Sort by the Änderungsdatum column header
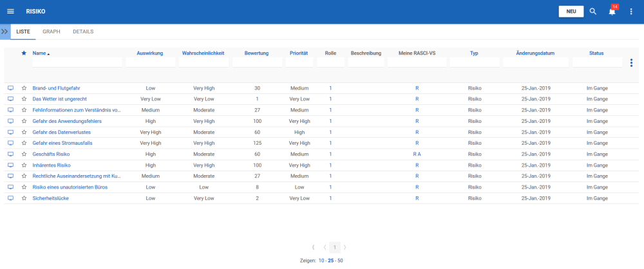This screenshot has width=644, height=269. coord(535,53)
